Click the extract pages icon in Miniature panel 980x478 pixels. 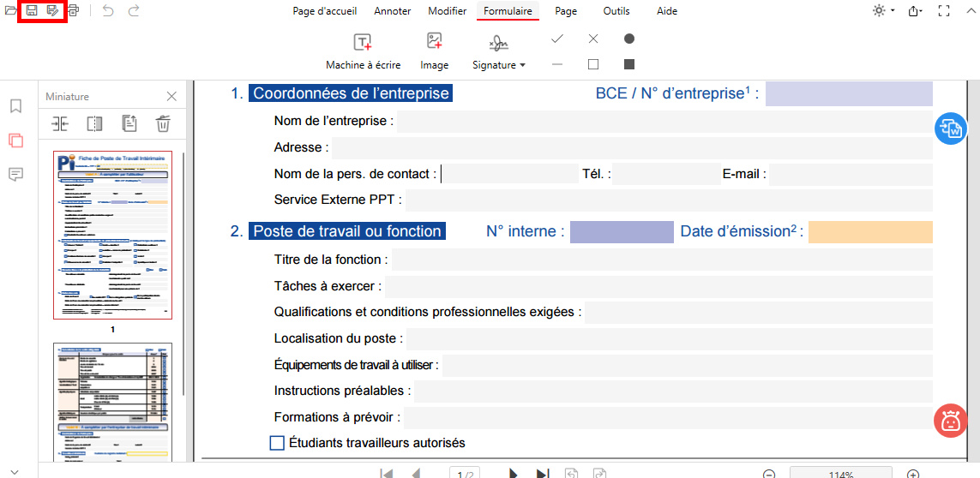pos(129,123)
